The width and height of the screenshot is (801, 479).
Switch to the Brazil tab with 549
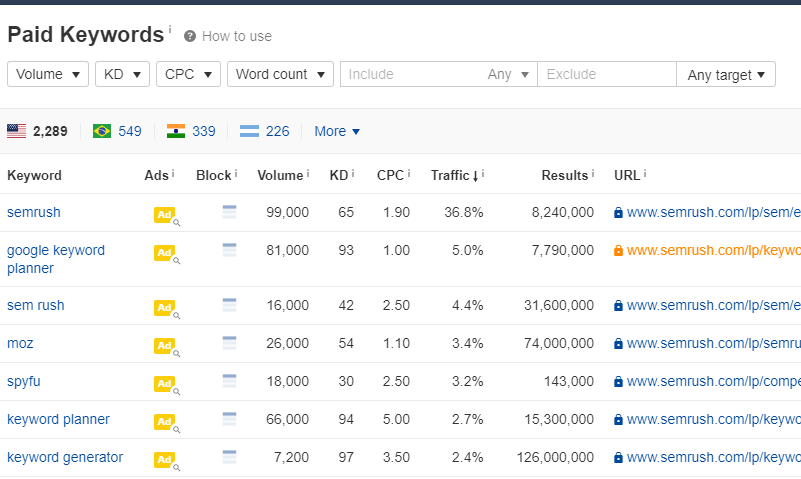(117, 131)
